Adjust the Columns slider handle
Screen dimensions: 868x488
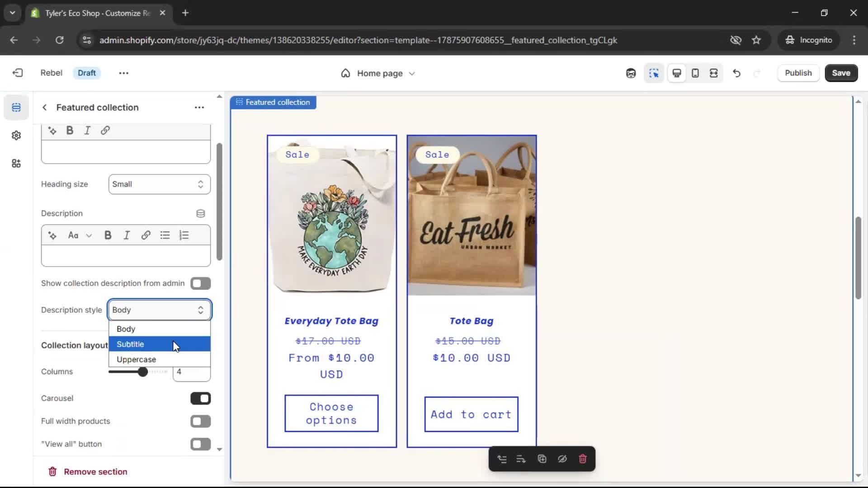[x=142, y=372]
